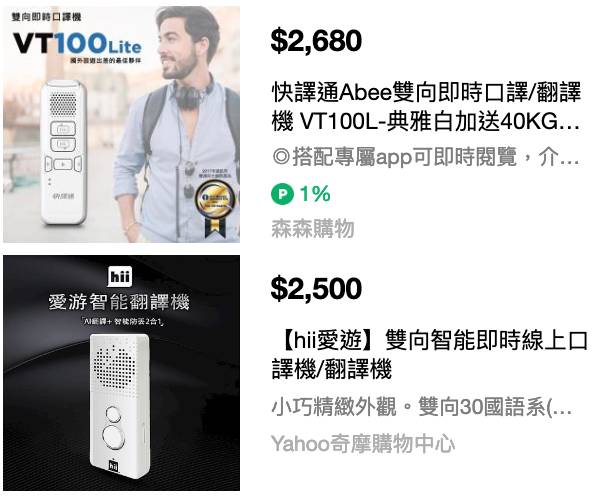Click the white VT100 device in first image
This screenshot has width=615, height=499.
pyautogui.click(x=64, y=152)
